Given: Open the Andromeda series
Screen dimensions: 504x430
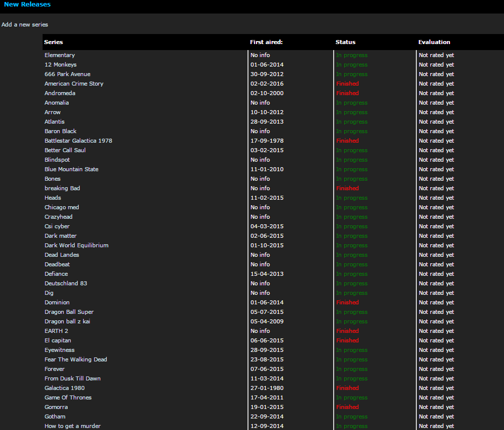Looking at the screenshot, I should tap(60, 93).
